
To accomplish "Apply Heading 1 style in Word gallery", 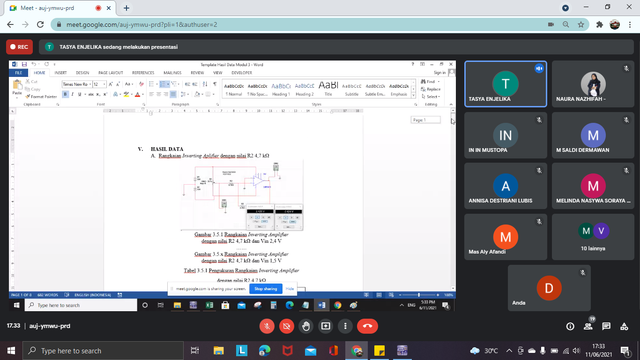I will pyautogui.click(x=281, y=89).
